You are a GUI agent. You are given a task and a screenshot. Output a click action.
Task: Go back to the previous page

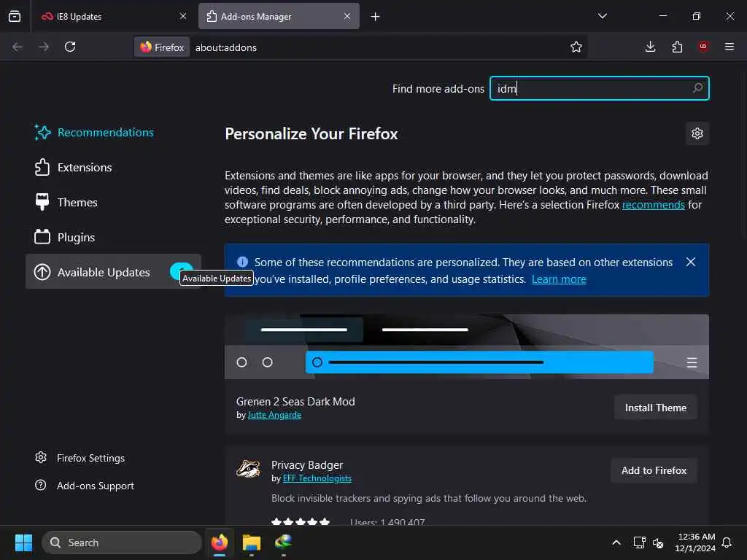click(18, 47)
